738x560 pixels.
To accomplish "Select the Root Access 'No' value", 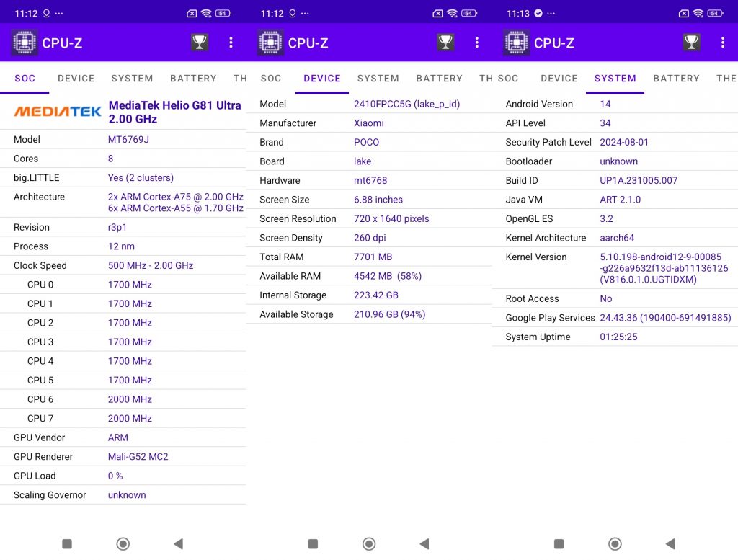I will (605, 299).
